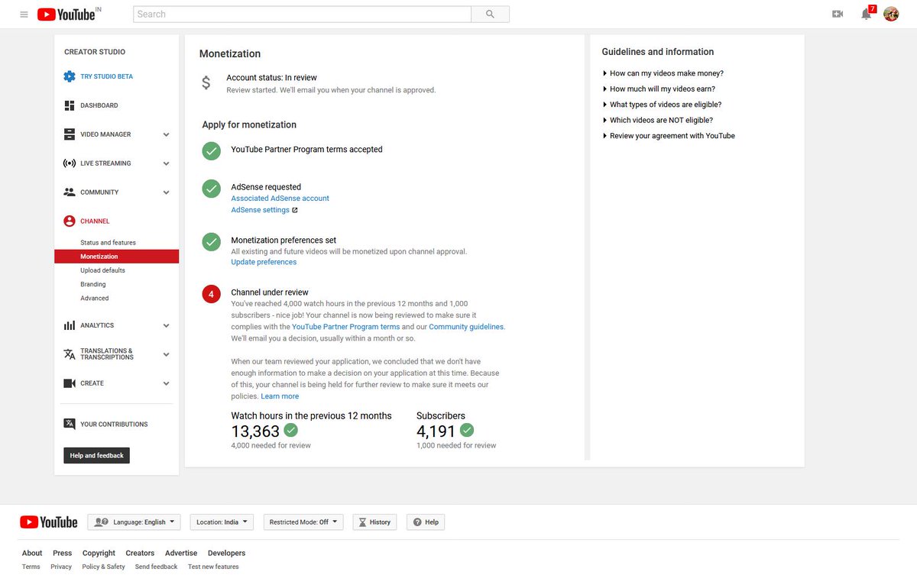Open the hamburger guide menu

(24, 15)
